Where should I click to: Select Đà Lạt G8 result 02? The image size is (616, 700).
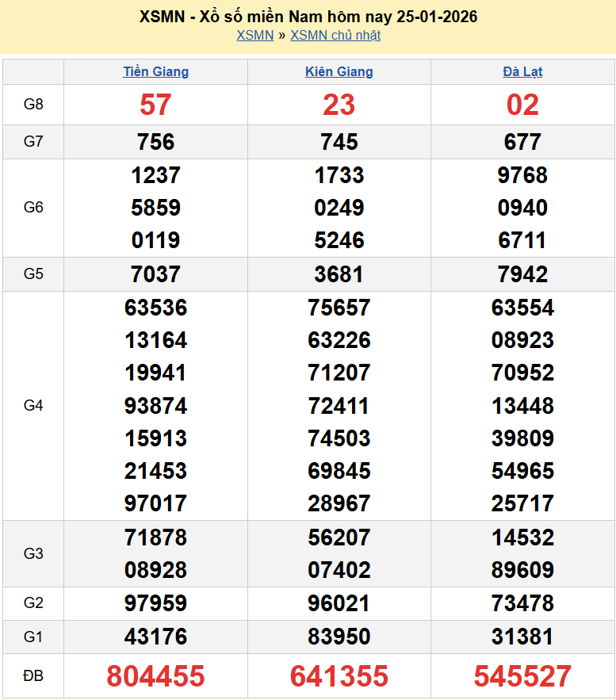click(522, 105)
